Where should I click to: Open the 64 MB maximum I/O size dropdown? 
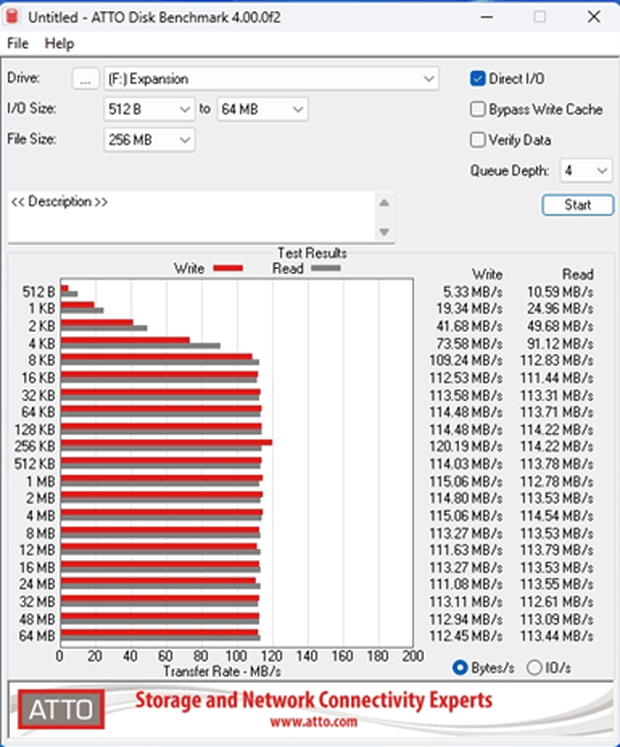(x=262, y=109)
